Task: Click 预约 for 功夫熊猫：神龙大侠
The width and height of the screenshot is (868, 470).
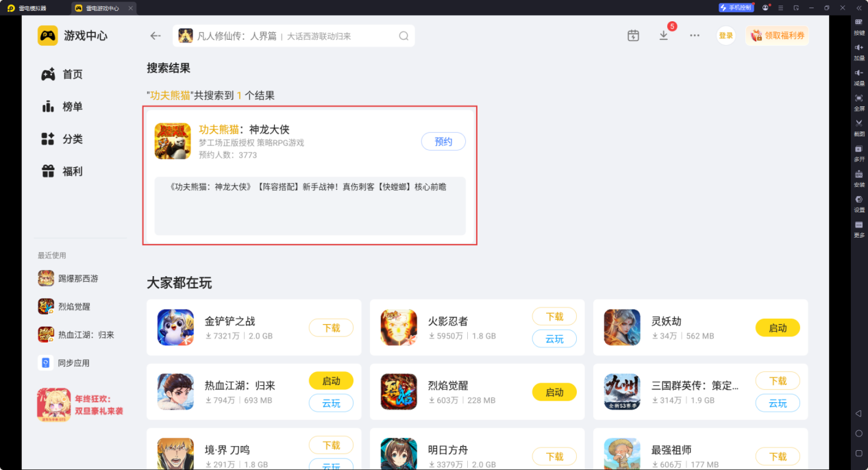Action: pos(443,141)
